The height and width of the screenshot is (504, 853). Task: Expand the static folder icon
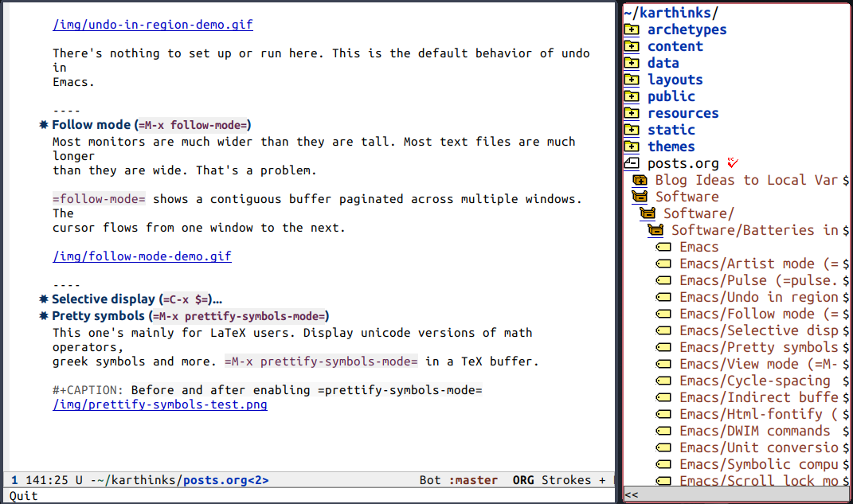(632, 130)
